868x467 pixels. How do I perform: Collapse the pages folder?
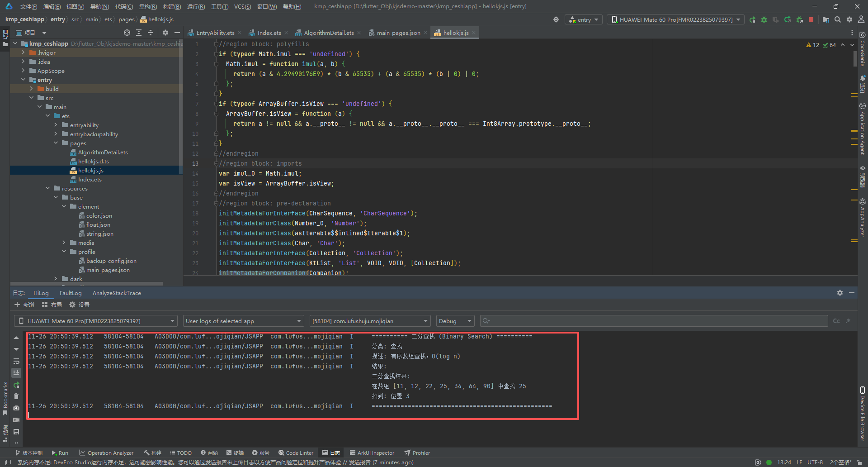[x=56, y=143]
